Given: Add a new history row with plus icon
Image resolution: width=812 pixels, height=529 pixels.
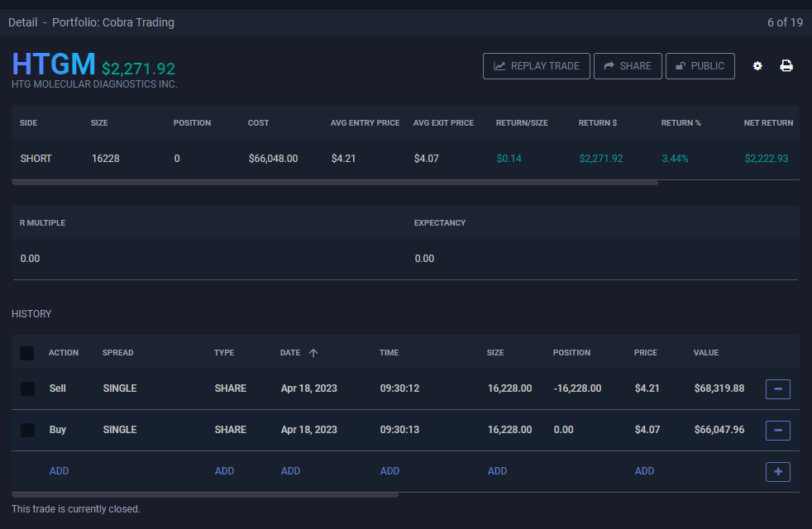Looking at the screenshot, I should pos(778,471).
